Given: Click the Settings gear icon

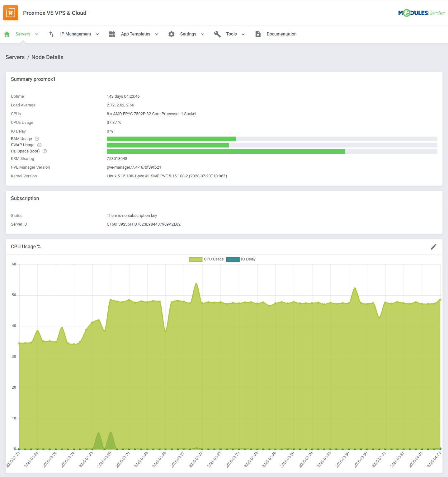Looking at the screenshot, I should coord(172,34).
